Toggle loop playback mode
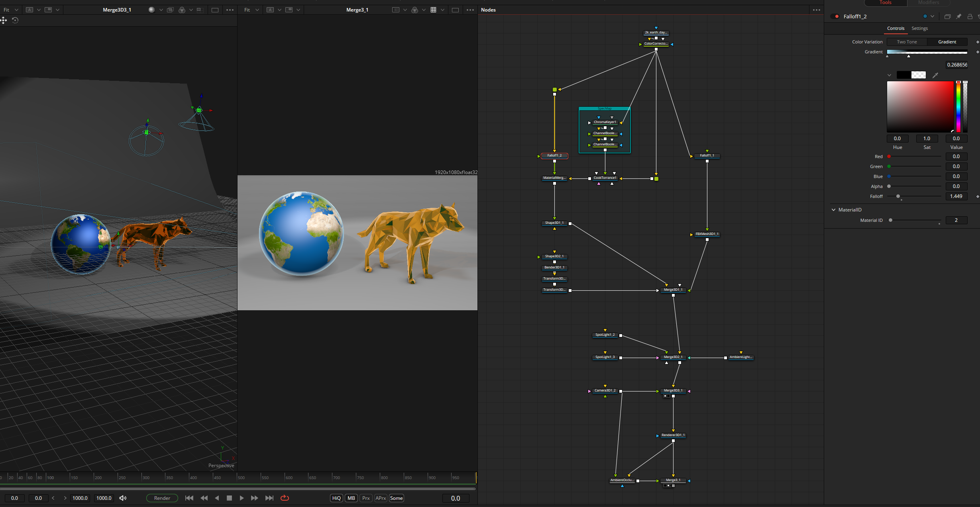 tap(285, 498)
